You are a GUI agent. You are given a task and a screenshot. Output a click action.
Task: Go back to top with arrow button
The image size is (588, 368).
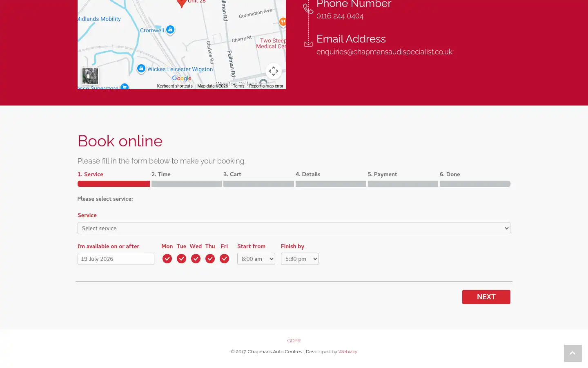coord(573,353)
